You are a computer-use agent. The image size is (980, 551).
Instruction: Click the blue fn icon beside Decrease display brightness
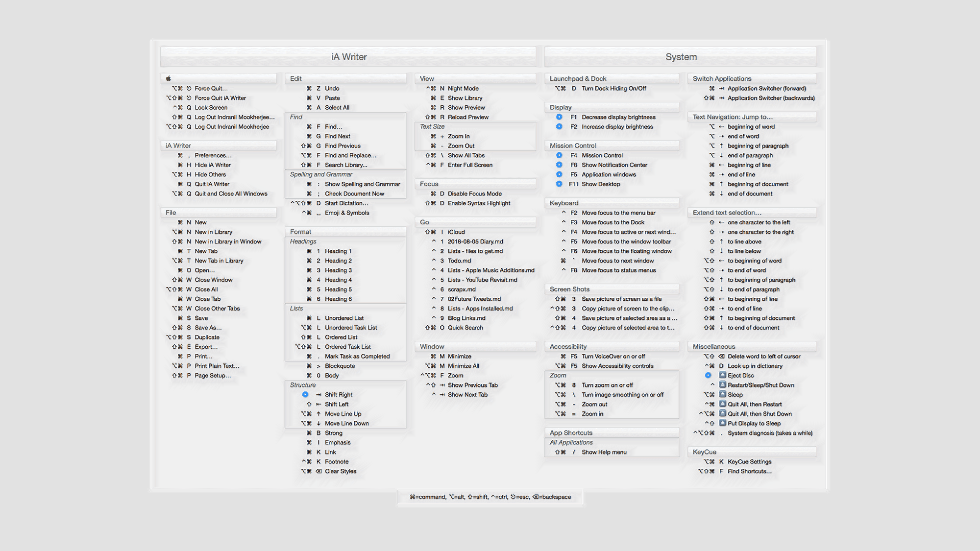[x=559, y=117]
